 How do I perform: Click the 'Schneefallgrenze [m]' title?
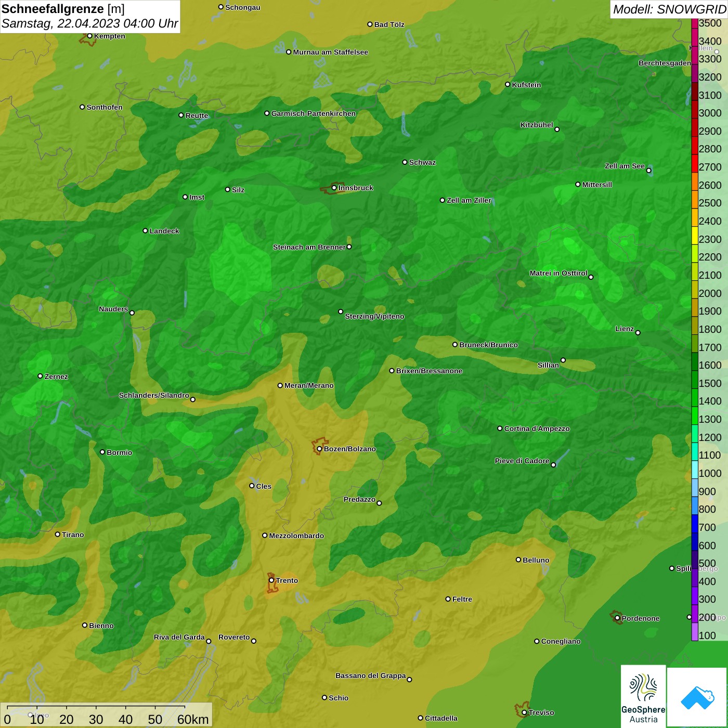(63, 9)
